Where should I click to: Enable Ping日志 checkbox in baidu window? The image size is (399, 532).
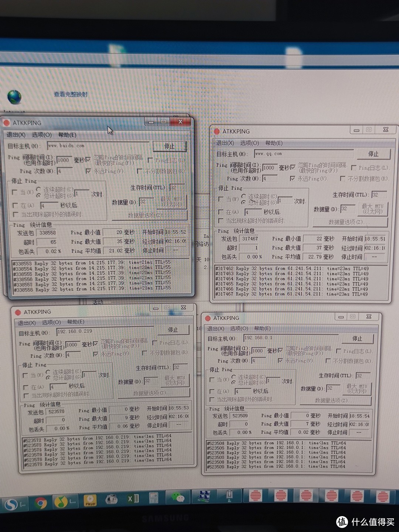[x=150, y=160]
